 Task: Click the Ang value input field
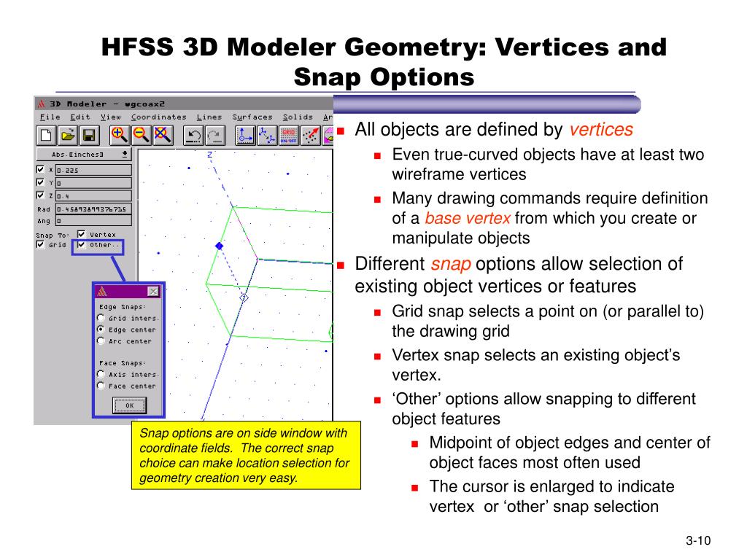pyautogui.click(x=94, y=220)
